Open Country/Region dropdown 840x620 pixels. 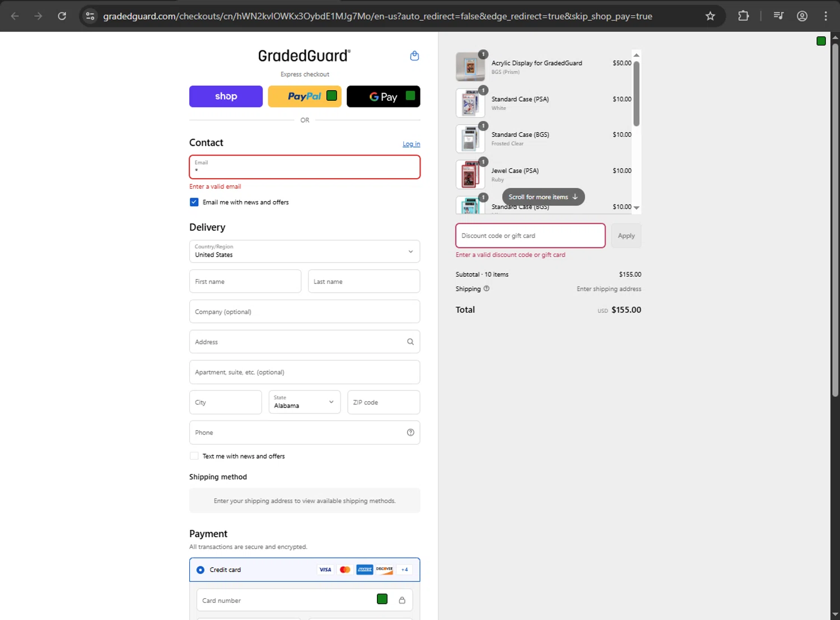point(305,251)
